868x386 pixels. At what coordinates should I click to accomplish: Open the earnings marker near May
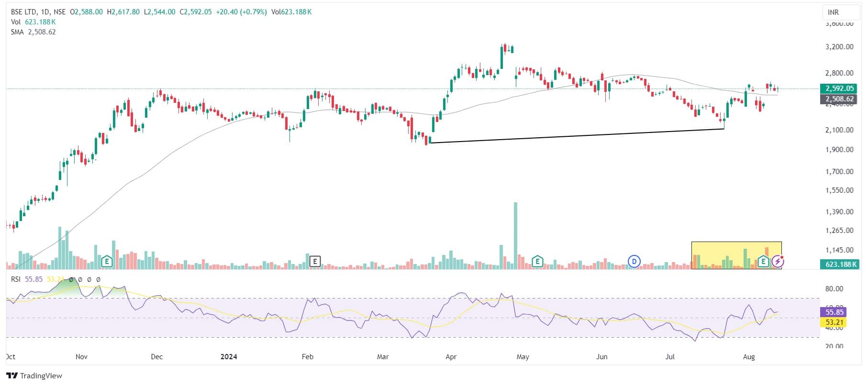(537, 261)
